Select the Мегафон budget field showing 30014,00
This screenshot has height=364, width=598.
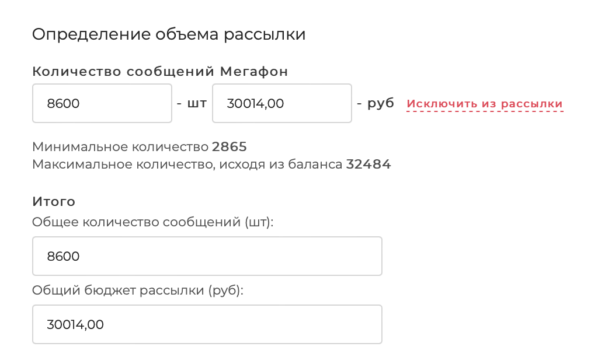click(x=282, y=103)
